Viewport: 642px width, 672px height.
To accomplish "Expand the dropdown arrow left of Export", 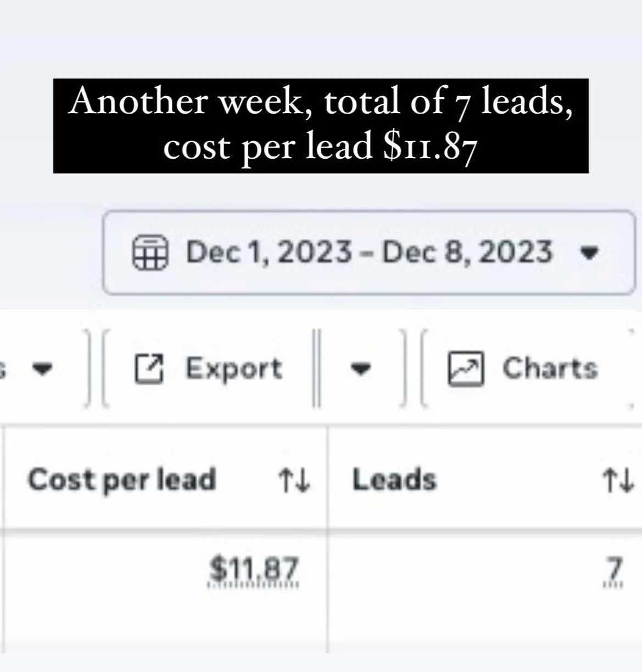I will click(42, 368).
